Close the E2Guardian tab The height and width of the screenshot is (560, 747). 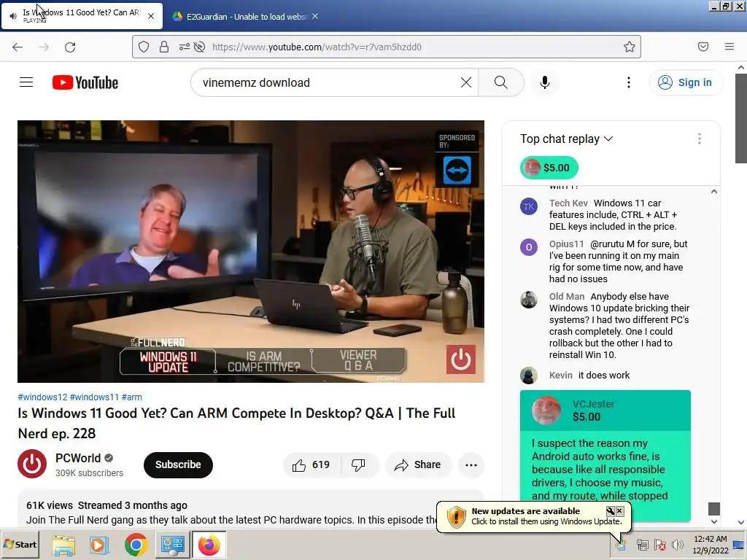pos(315,16)
